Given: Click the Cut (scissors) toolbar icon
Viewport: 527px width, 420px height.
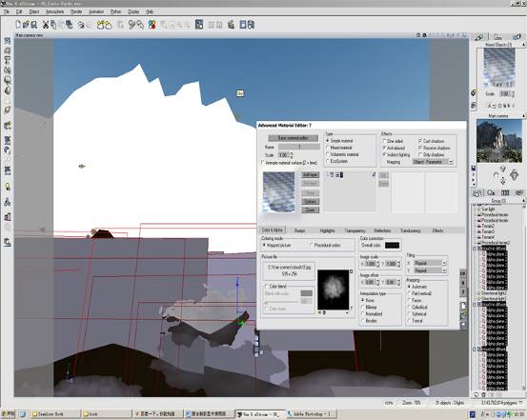Looking at the screenshot, I should (x=46, y=25).
